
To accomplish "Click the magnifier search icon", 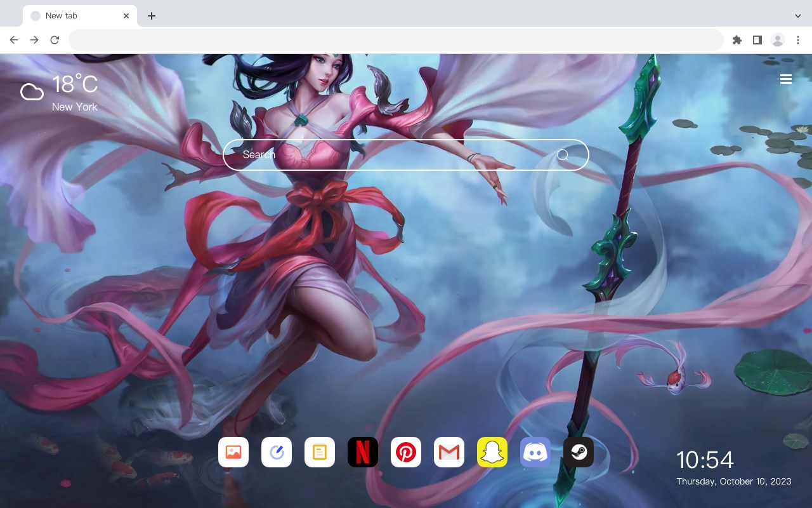I will tap(563, 155).
